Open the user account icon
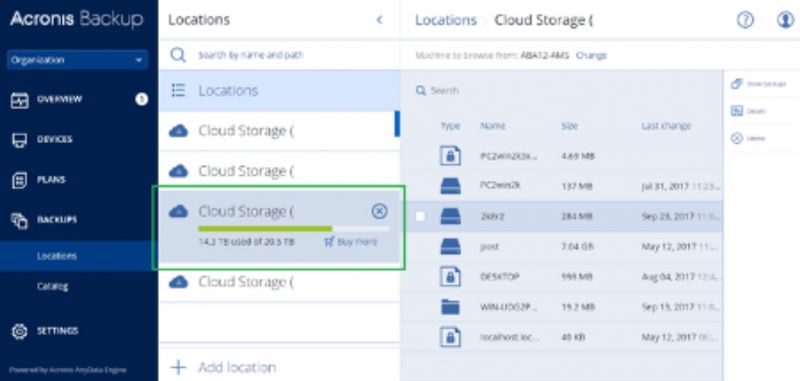800x381 pixels. pyautogui.click(x=785, y=20)
